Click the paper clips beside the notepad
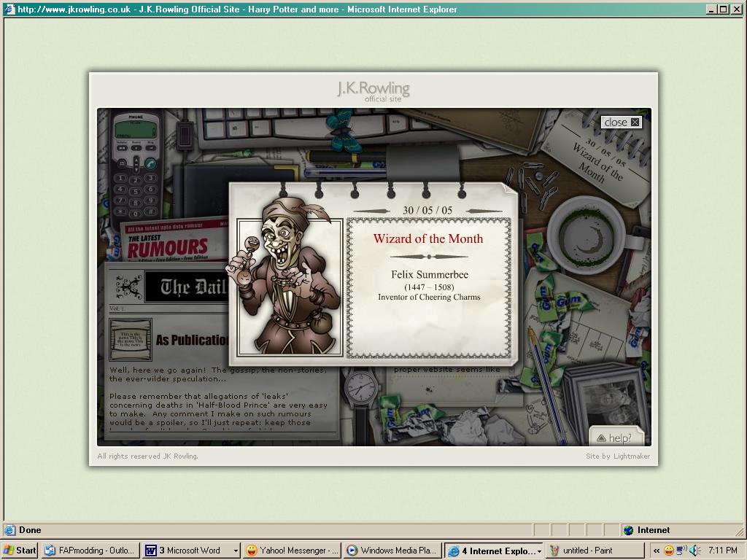747x560 pixels. [533, 186]
